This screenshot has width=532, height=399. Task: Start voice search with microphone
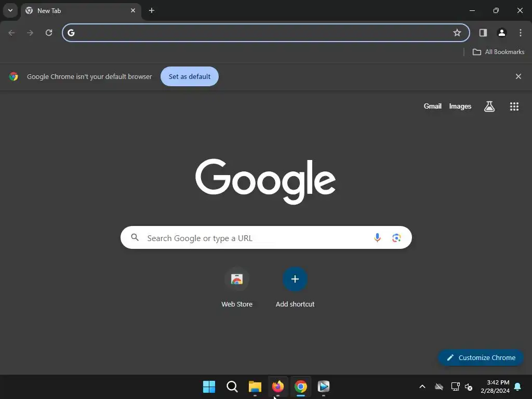pyautogui.click(x=377, y=237)
